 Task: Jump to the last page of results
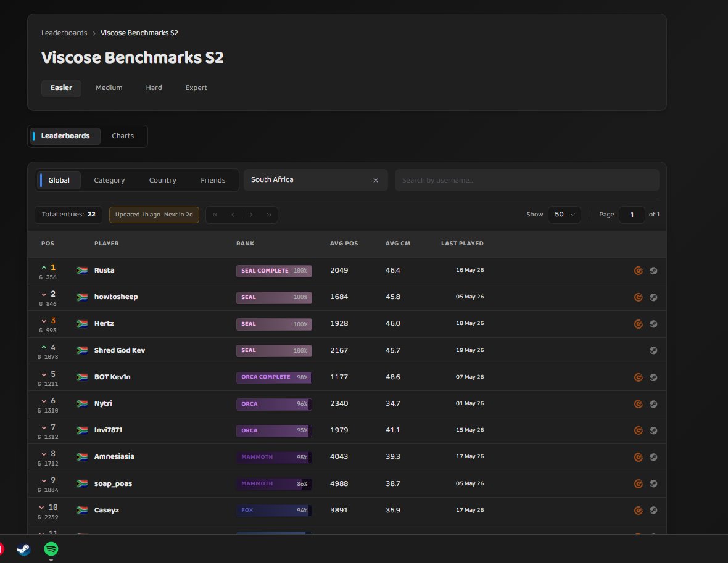click(269, 215)
